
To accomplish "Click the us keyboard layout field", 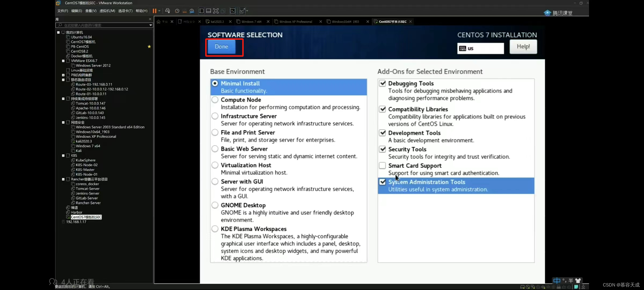I will [480, 49].
